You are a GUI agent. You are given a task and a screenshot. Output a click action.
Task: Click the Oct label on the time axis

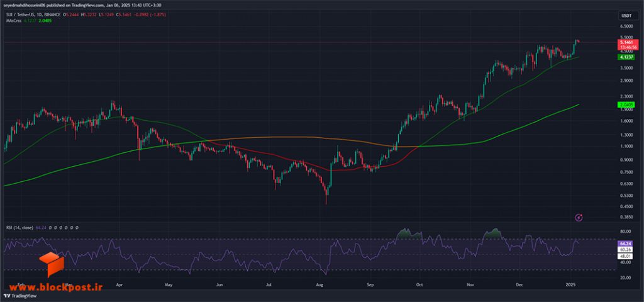419,284
